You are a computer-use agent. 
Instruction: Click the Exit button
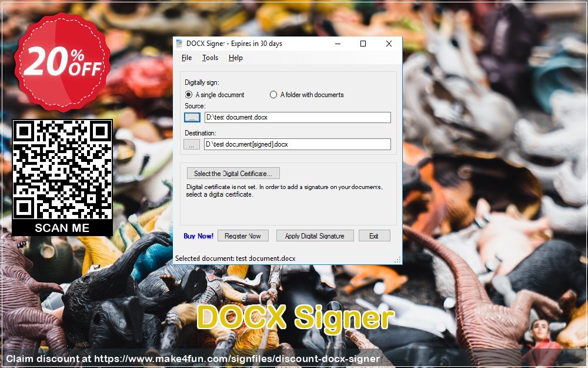click(x=374, y=236)
